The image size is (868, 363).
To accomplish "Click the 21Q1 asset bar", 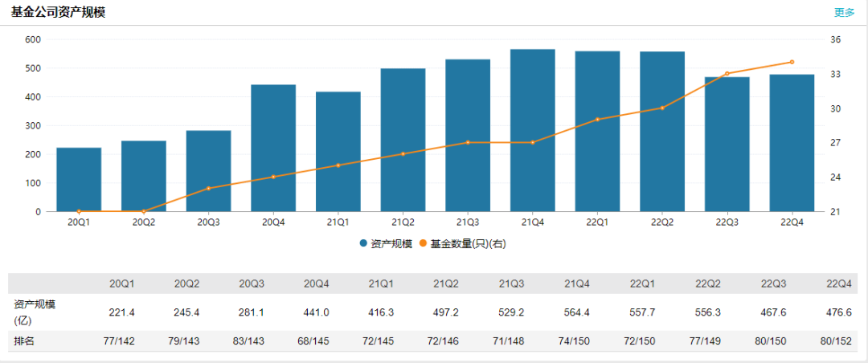I will [x=338, y=152].
